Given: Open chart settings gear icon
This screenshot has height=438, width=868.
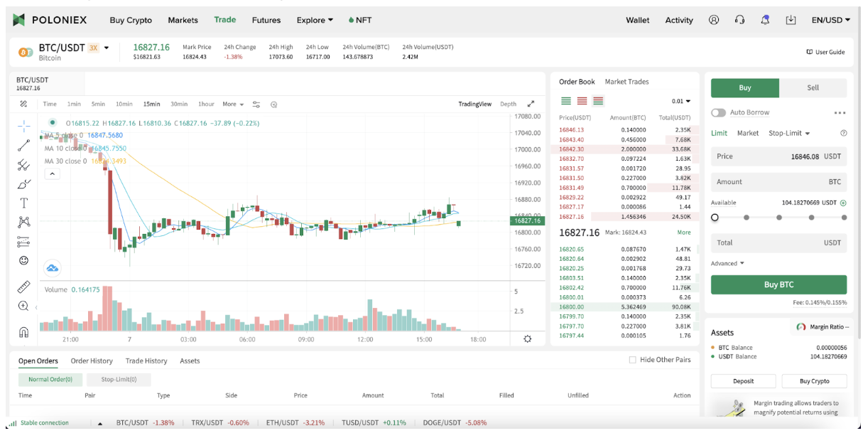Looking at the screenshot, I should pos(527,339).
